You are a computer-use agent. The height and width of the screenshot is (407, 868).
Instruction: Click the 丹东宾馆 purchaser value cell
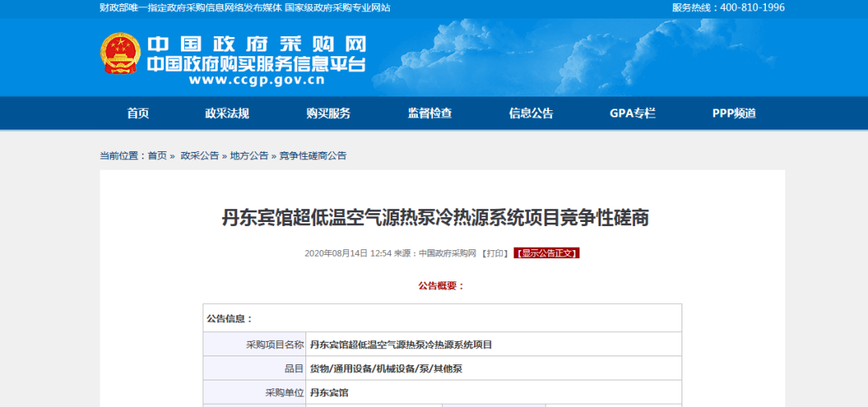tap(493, 393)
